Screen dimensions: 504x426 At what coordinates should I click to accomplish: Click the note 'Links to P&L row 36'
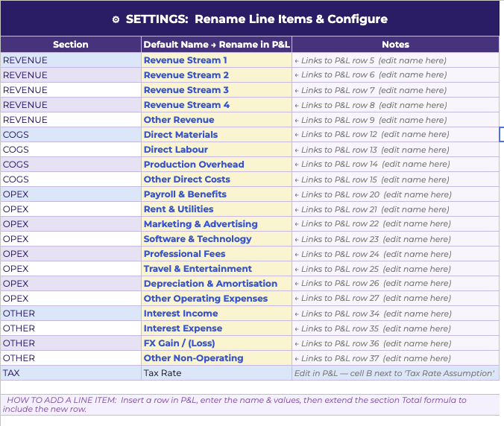point(395,343)
